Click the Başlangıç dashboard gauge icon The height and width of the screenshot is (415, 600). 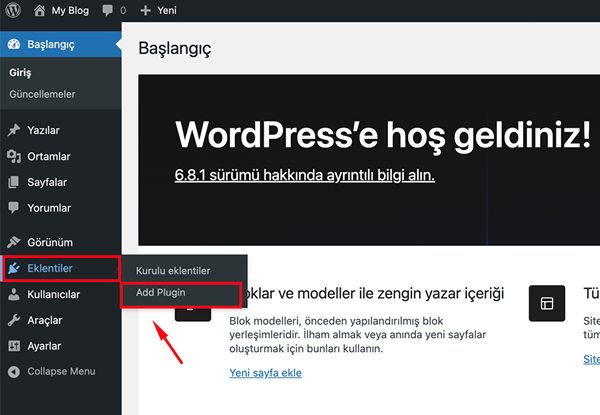14,44
